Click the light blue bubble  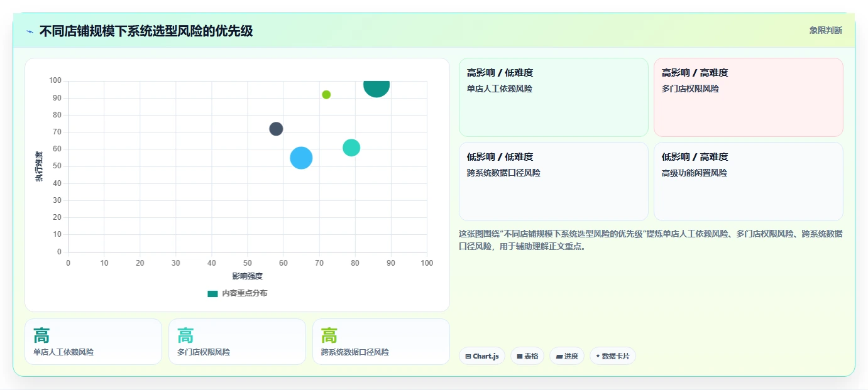pos(301,158)
